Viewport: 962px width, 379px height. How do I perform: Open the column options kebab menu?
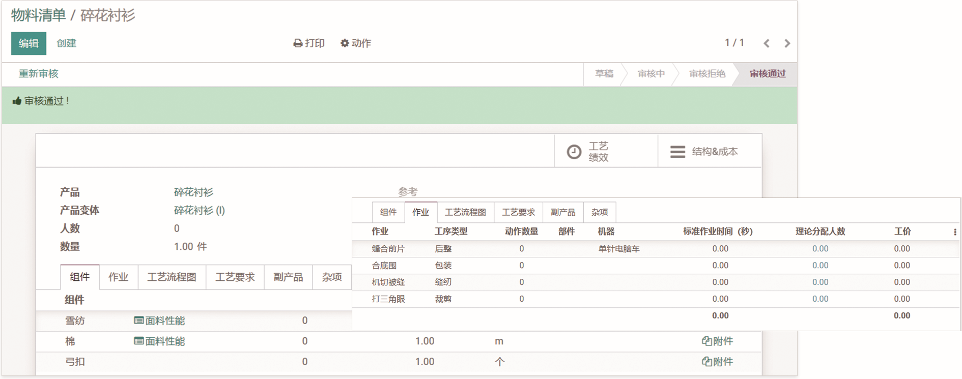pyautogui.click(x=955, y=232)
